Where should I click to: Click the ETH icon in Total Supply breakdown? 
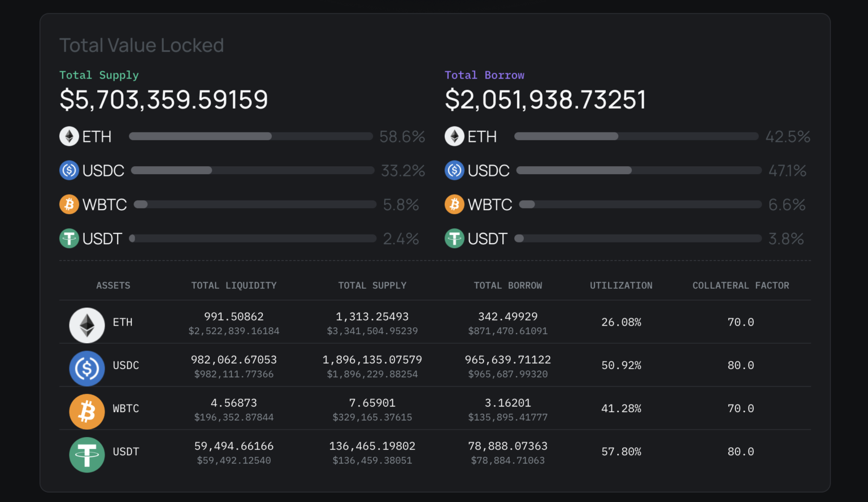[69, 136]
